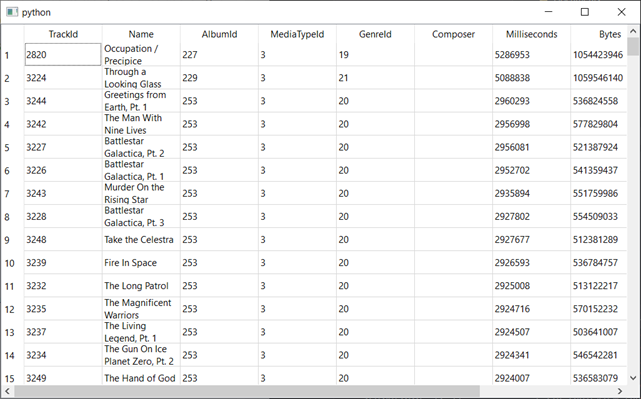Click TrackId cell 2820
The image size is (641, 399).
click(x=63, y=55)
